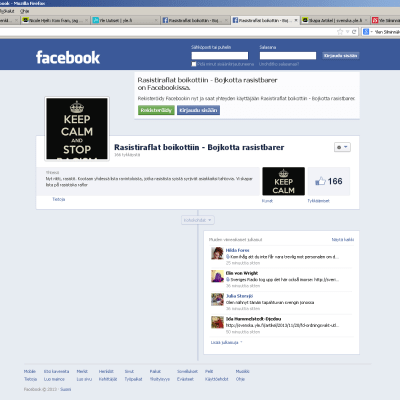The width and height of the screenshot is (400, 400).
Task: Click the svenska.yle.fi link in Ida's post
Action: [282, 325]
